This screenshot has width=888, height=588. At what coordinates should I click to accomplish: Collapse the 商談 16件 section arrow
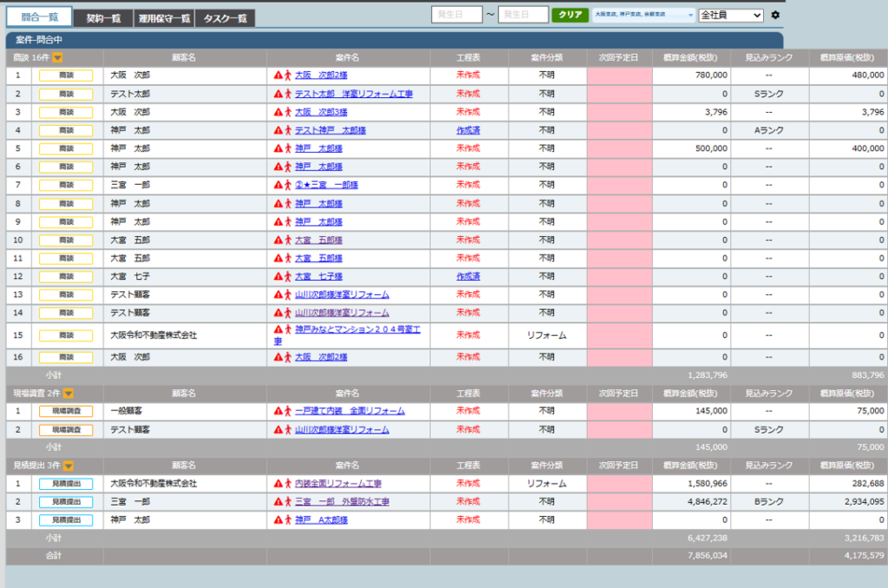click(57, 58)
